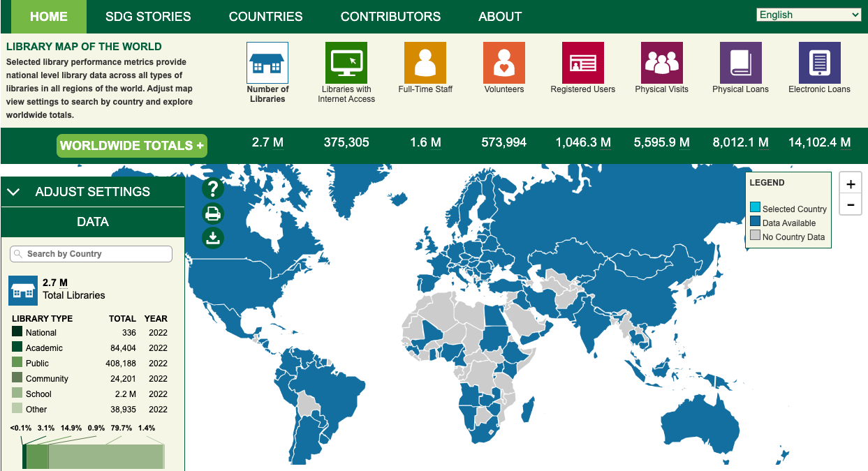This screenshot has width=868, height=471.
Task: Expand the Worldwide Totals section
Action: click(x=132, y=146)
